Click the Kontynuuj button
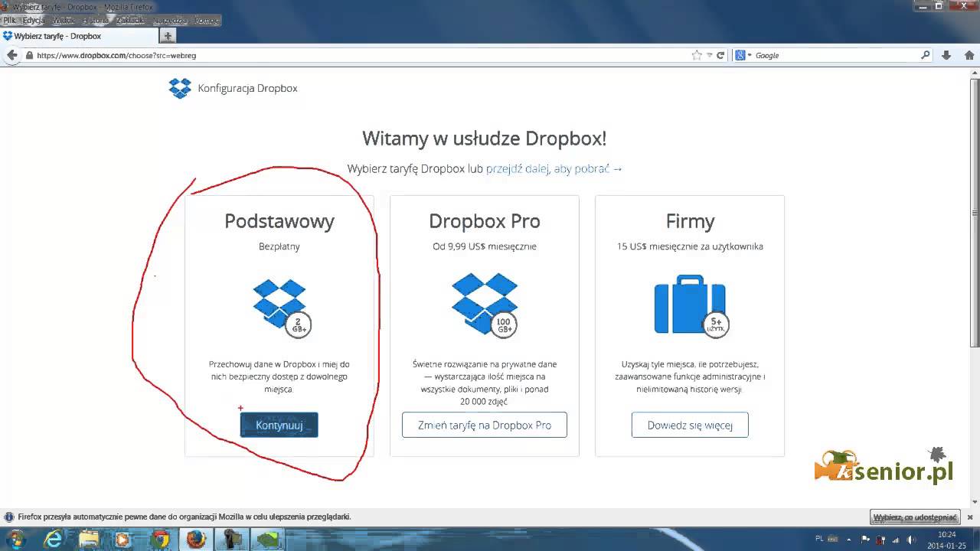The width and height of the screenshot is (980, 551). (279, 425)
